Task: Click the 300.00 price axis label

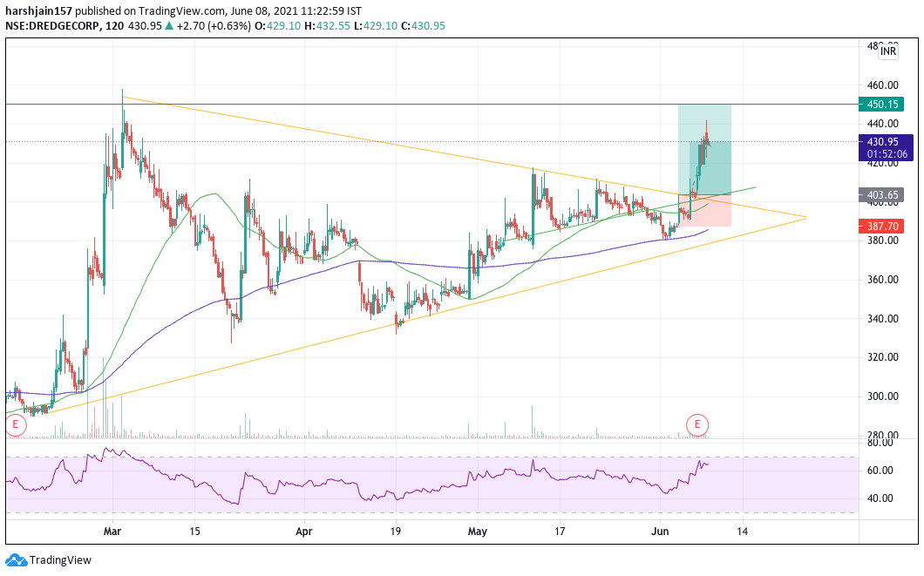Action: pos(883,396)
